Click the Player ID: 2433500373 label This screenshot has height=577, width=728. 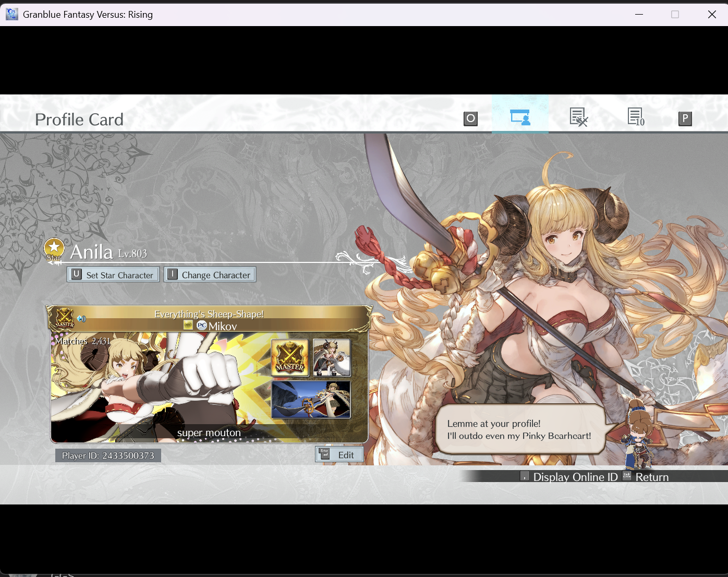(x=108, y=455)
